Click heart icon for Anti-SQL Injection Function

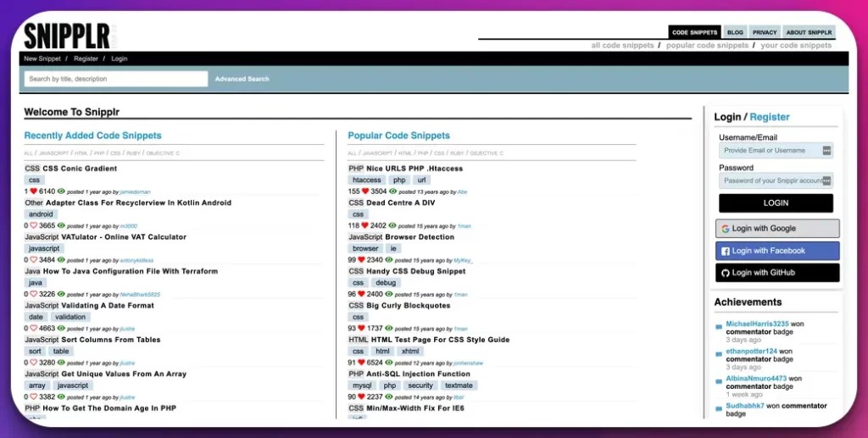[361, 397]
